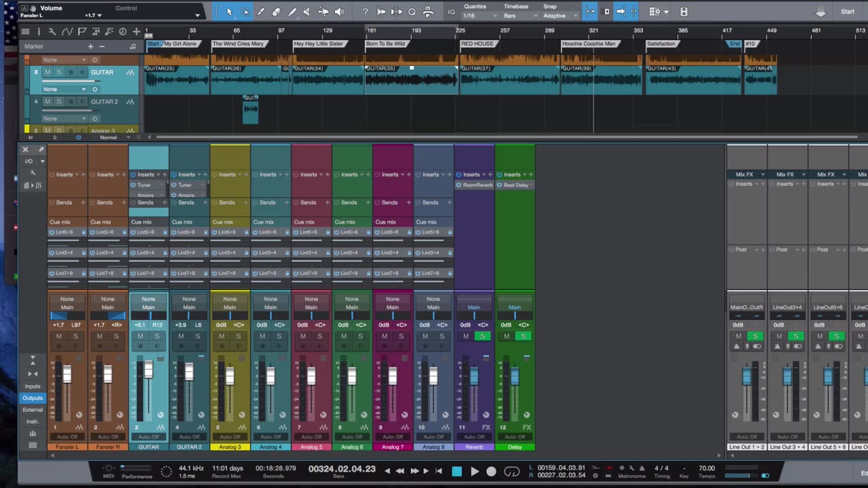Click the Metronome label in transport

632,476
